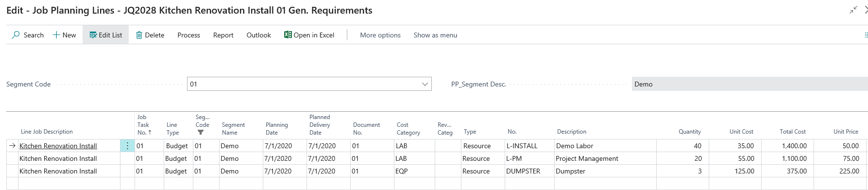Click Show as menu

[x=435, y=35]
